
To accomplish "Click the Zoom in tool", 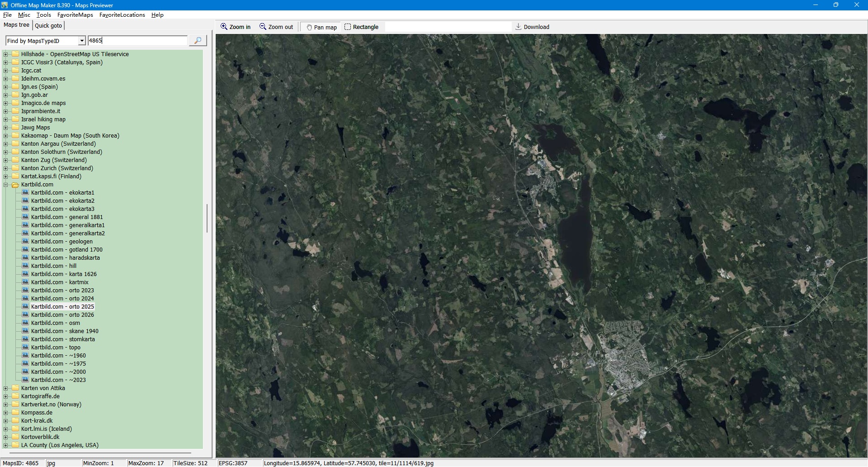I will (x=235, y=27).
